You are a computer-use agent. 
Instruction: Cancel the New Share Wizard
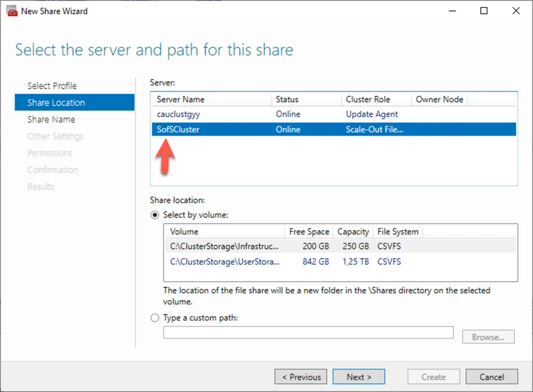click(x=492, y=377)
